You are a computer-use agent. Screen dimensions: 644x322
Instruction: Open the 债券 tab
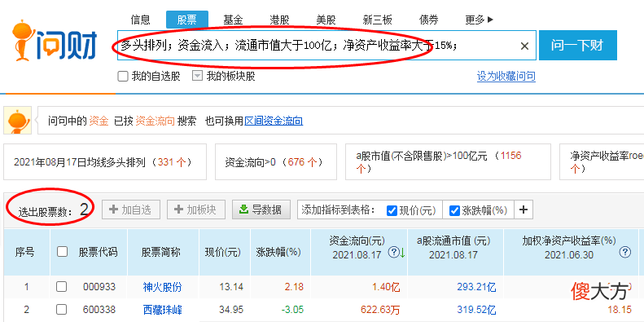click(x=428, y=20)
